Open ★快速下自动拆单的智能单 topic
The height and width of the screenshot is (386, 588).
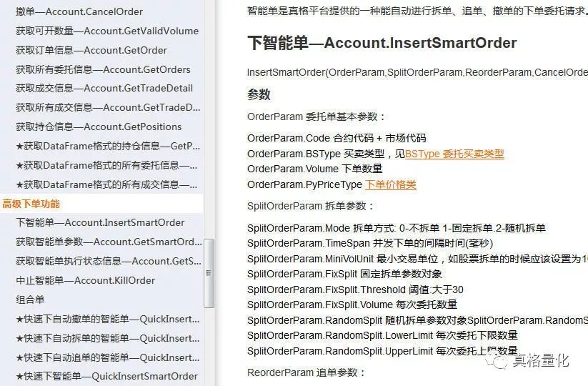pos(108,338)
